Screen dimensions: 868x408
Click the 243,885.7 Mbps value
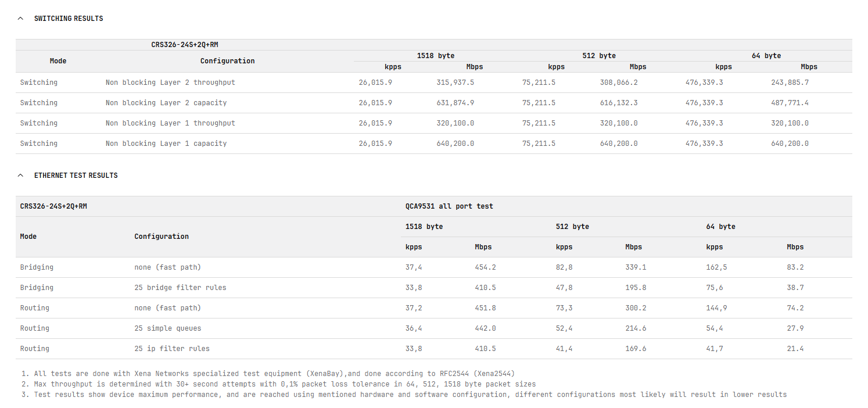[790, 83]
